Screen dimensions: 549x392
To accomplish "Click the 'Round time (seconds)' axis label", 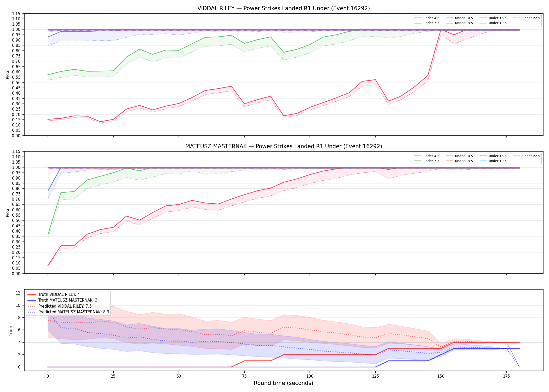I will [284, 383].
